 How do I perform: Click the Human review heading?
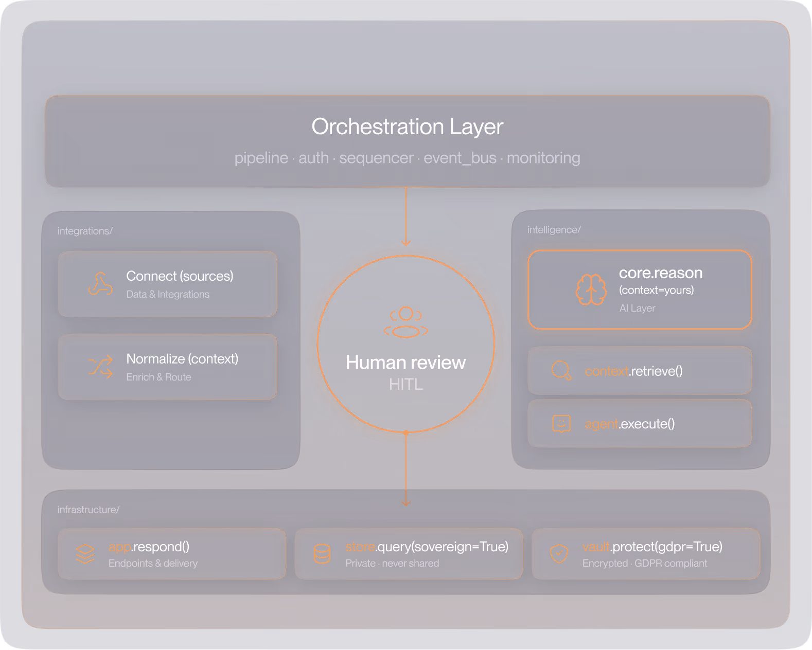pos(406,363)
